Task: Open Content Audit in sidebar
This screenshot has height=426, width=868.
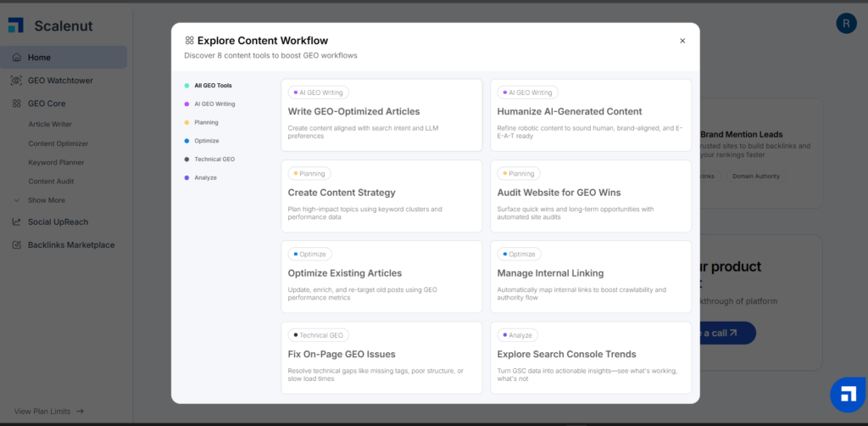Action: tap(51, 181)
